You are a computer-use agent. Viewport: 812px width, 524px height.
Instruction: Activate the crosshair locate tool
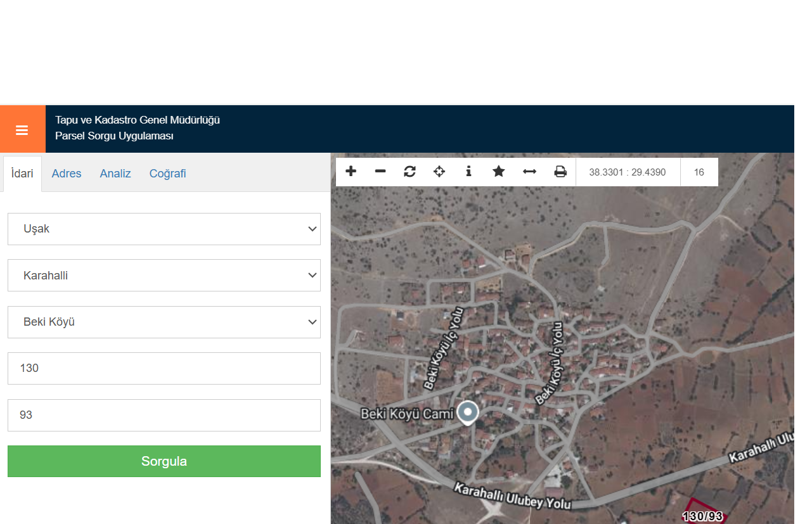pyautogui.click(x=439, y=172)
